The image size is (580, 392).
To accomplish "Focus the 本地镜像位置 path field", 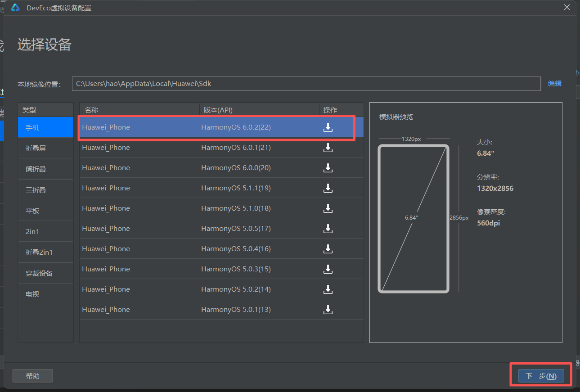I will tap(306, 84).
